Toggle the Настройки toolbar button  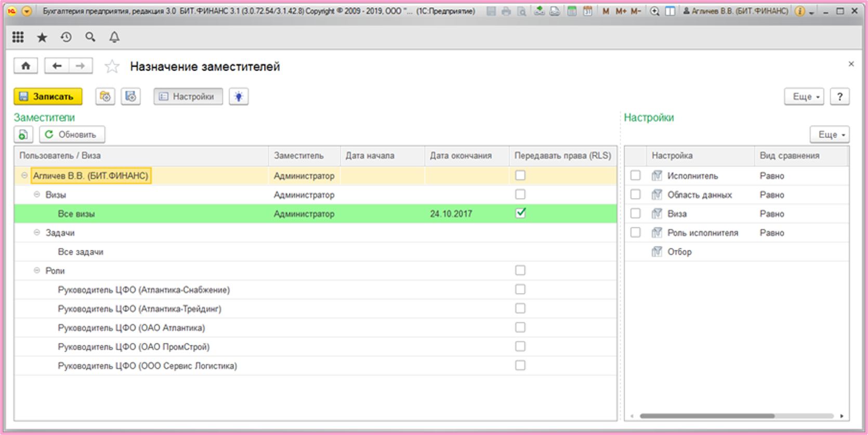coord(188,96)
